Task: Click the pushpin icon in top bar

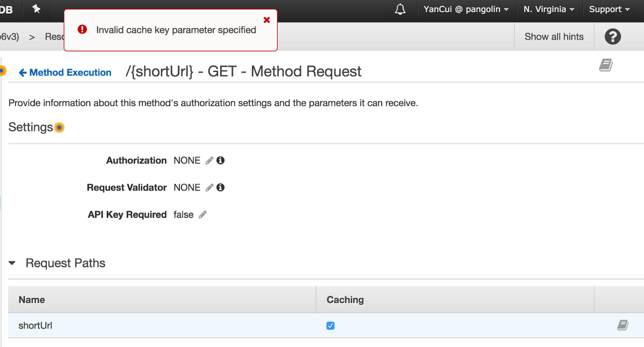Action: click(x=36, y=9)
